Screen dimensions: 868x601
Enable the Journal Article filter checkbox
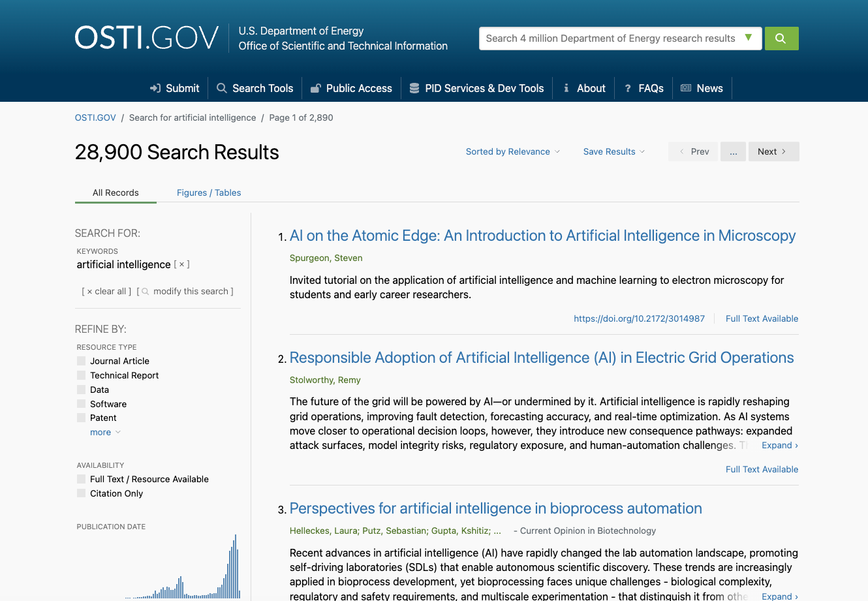tap(81, 360)
